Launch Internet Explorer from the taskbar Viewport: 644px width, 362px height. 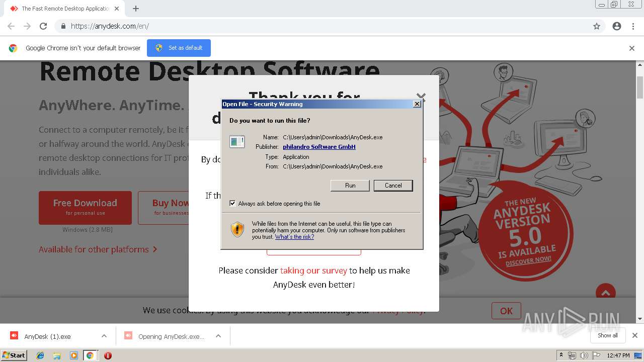(x=40, y=355)
